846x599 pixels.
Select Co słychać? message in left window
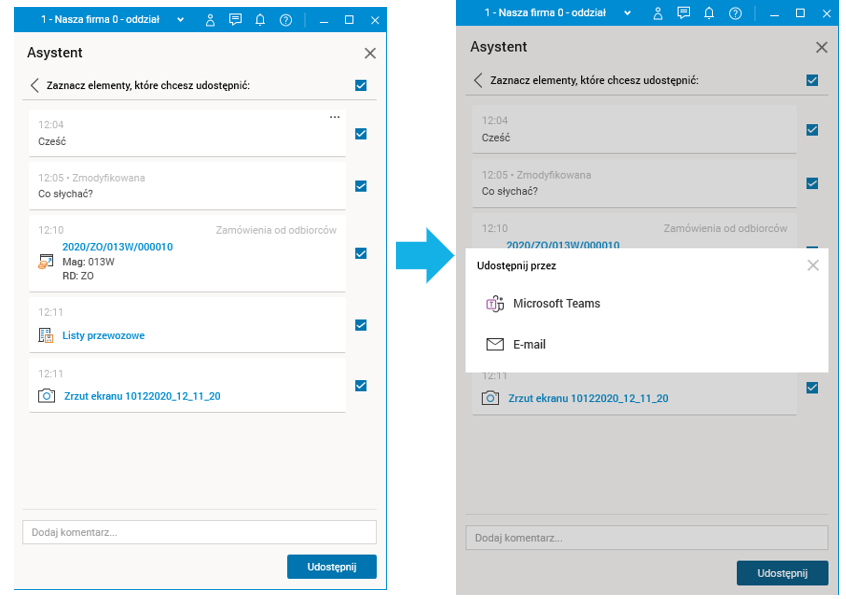click(x=65, y=194)
